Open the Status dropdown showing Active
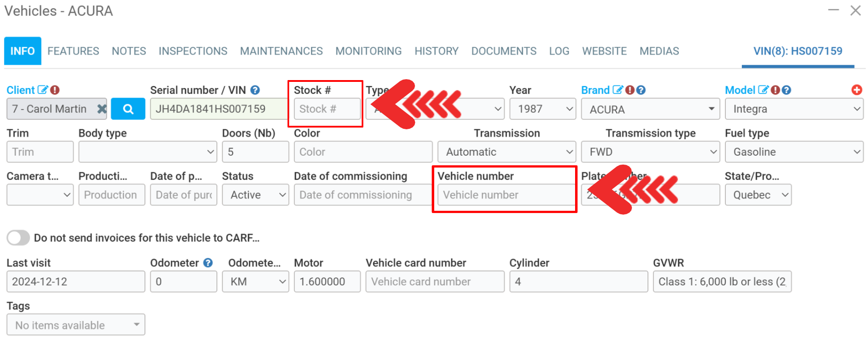 [x=255, y=195]
